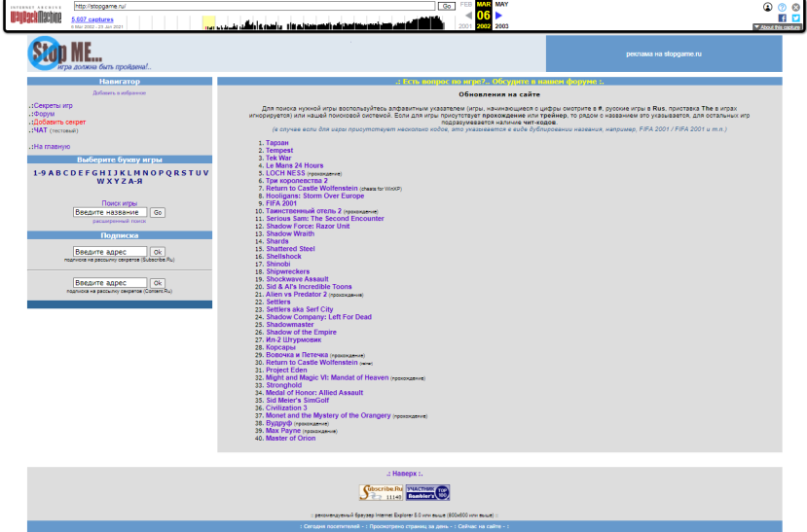The image size is (807, 532).
Task: Open Le Mans 24 Hours link
Action: point(294,165)
